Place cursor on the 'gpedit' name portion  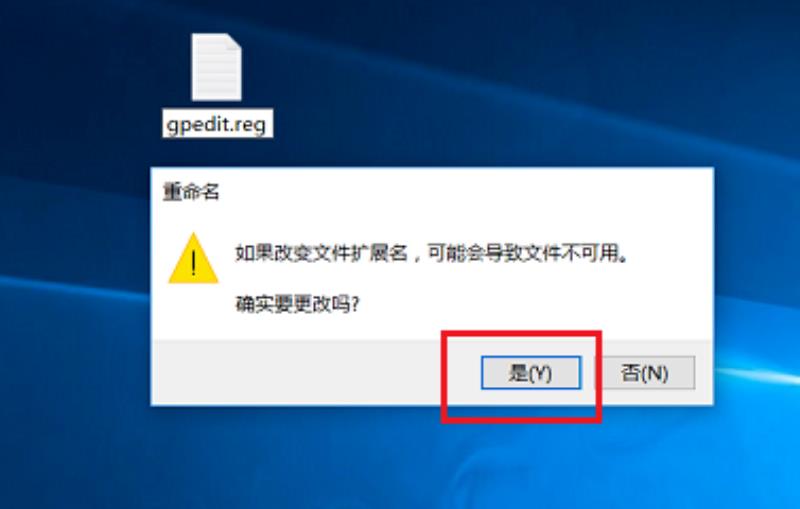[x=197, y=124]
